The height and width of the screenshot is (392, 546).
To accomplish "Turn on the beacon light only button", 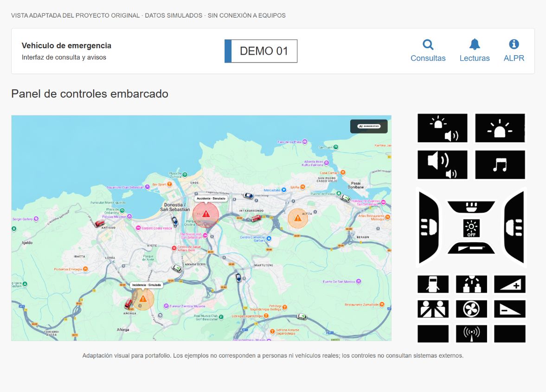I will pyautogui.click(x=500, y=128).
